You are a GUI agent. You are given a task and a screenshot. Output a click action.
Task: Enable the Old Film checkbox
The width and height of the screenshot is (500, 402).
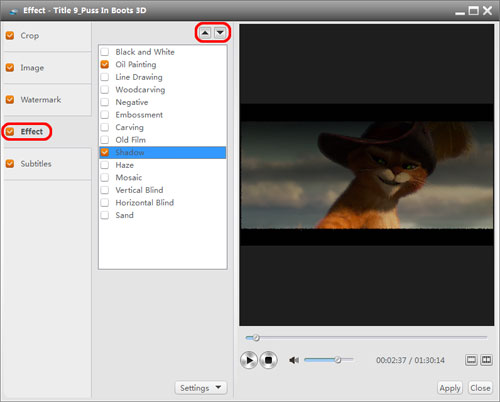105,140
